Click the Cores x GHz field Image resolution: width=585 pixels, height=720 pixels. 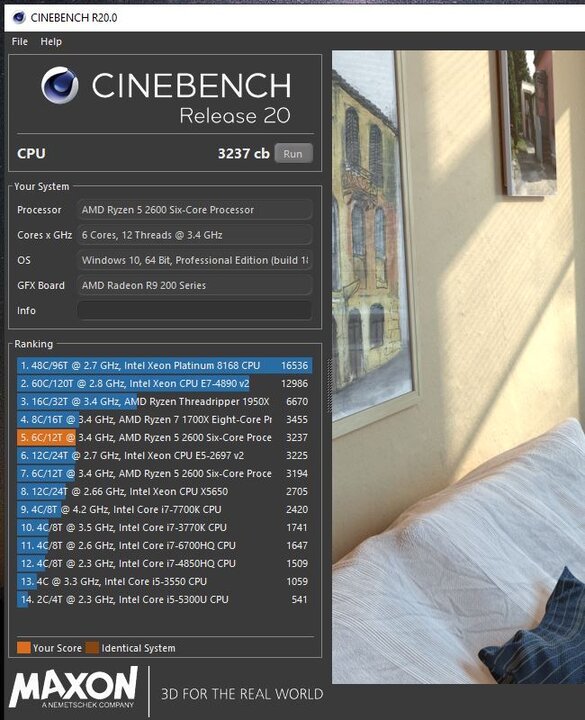pos(195,235)
